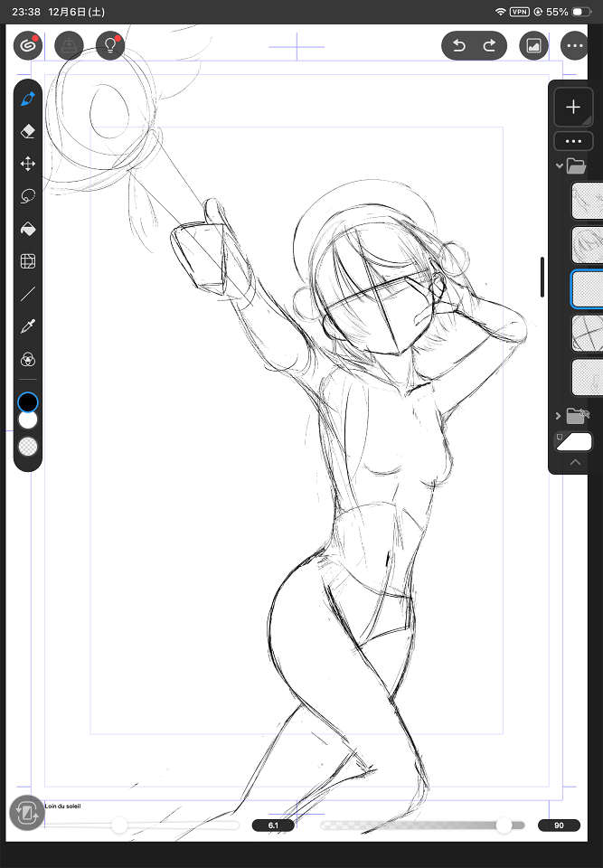Select the Eraser tool
Viewport: 603px width, 868px height.
pyautogui.click(x=27, y=131)
